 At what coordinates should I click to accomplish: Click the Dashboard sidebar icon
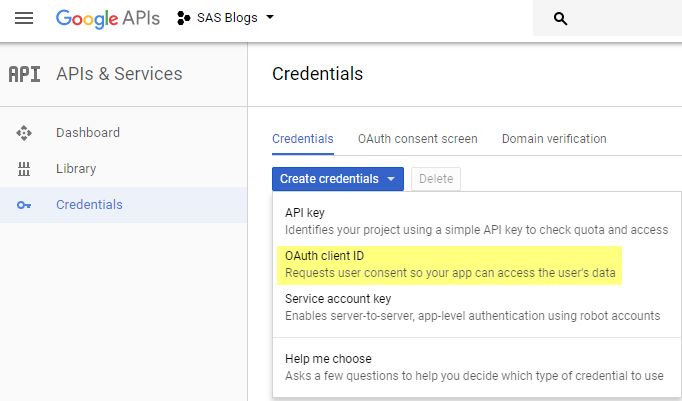pos(24,133)
